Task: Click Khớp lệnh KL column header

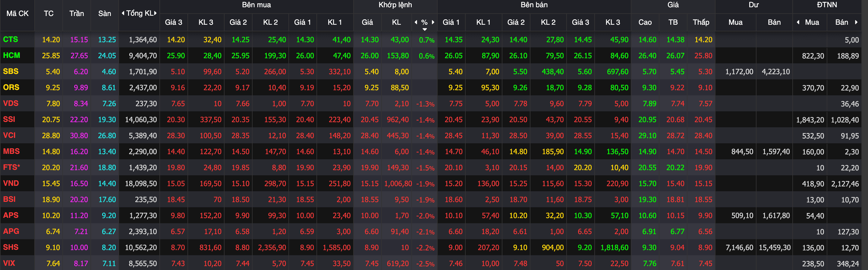Action: click(396, 22)
